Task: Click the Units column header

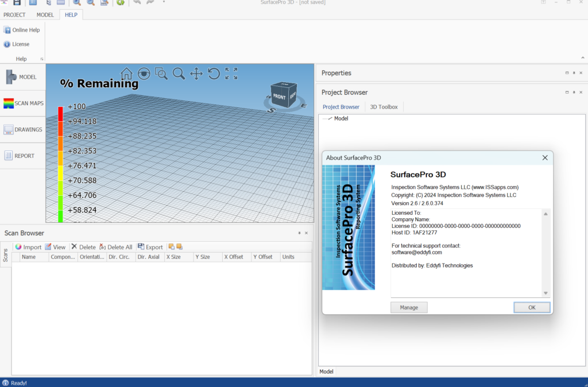Action: click(296, 257)
